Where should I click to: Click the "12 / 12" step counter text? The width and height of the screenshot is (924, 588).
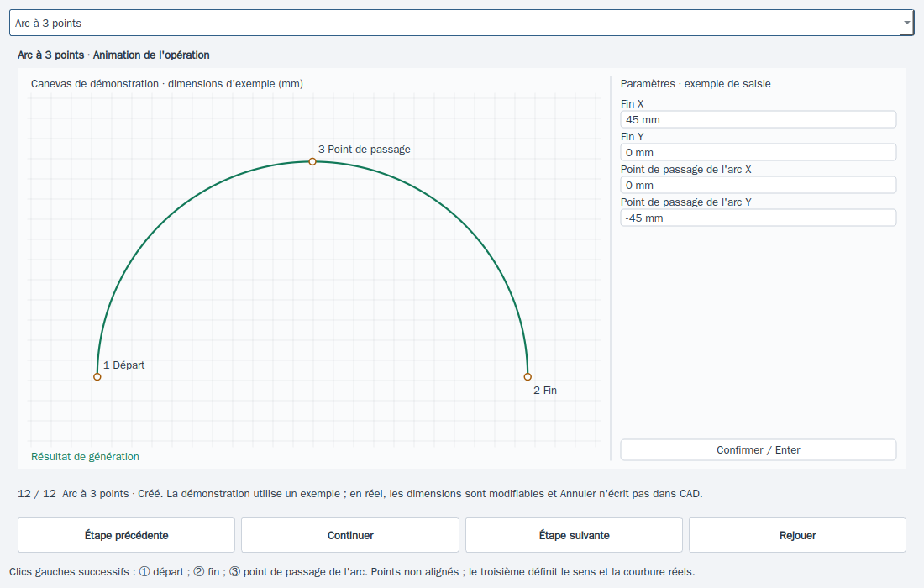pyautogui.click(x=36, y=494)
